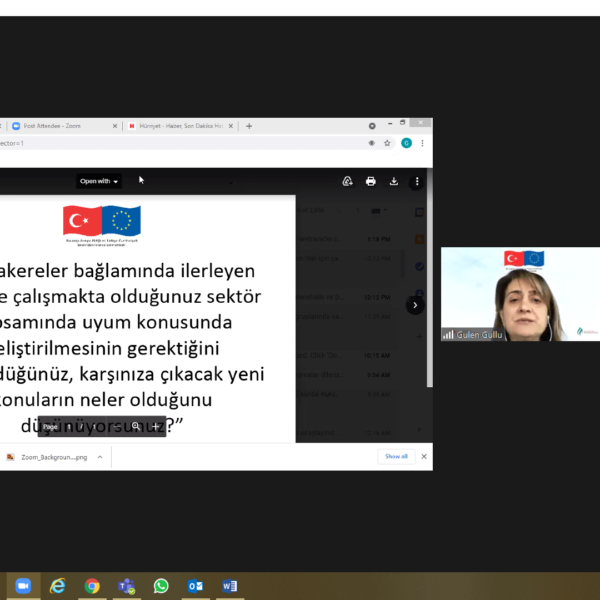The height and width of the screenshot is (600, 600).
Task: Click the Gmail side panel Keep icon
Action: [419, 239]
